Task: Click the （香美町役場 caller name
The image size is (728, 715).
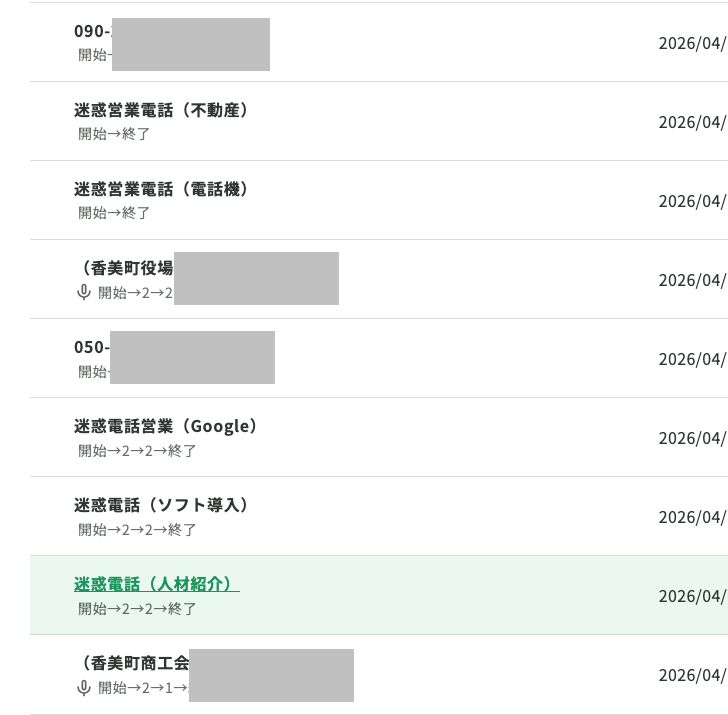Action: [124, 268]
